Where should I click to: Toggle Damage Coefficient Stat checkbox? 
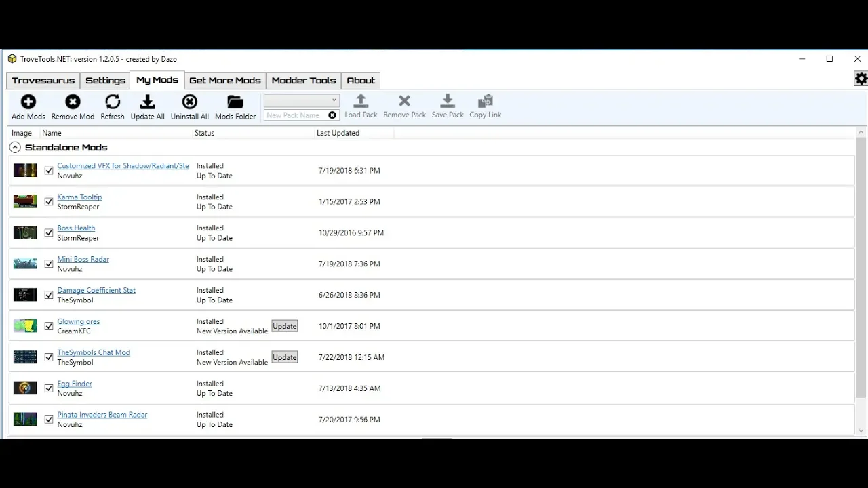[x=49, y=296]
